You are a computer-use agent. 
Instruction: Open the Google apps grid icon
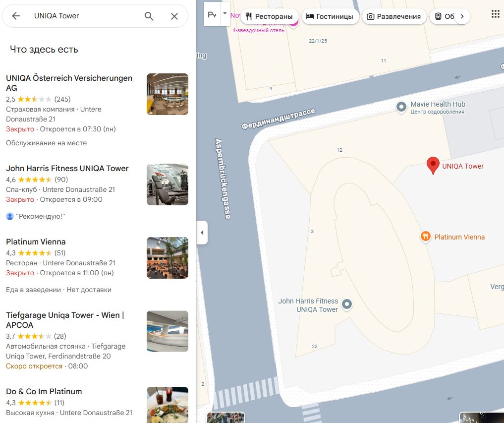coord(495,14)
